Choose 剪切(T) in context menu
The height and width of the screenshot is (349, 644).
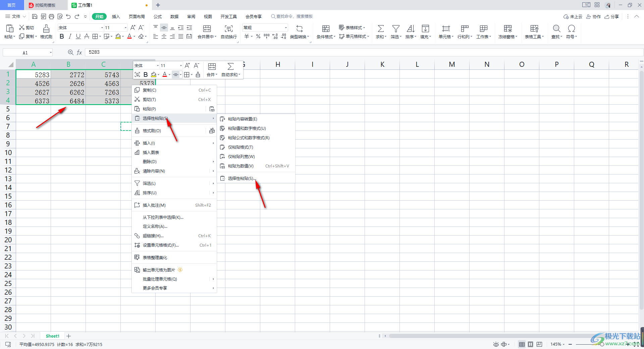(x=174, y=100)
